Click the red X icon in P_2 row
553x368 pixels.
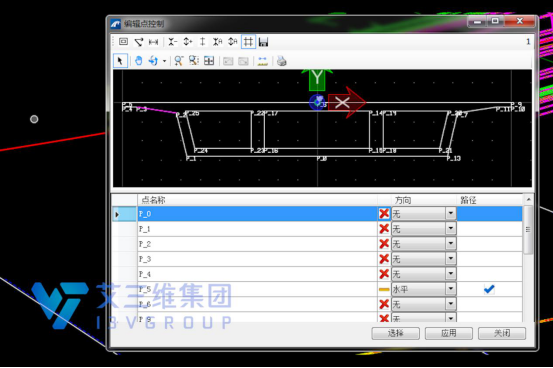point(384,244)
